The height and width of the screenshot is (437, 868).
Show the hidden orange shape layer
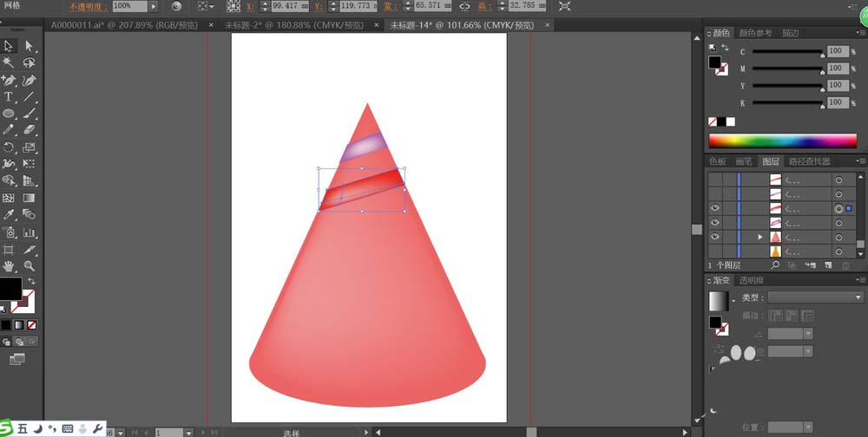[715, 251]
